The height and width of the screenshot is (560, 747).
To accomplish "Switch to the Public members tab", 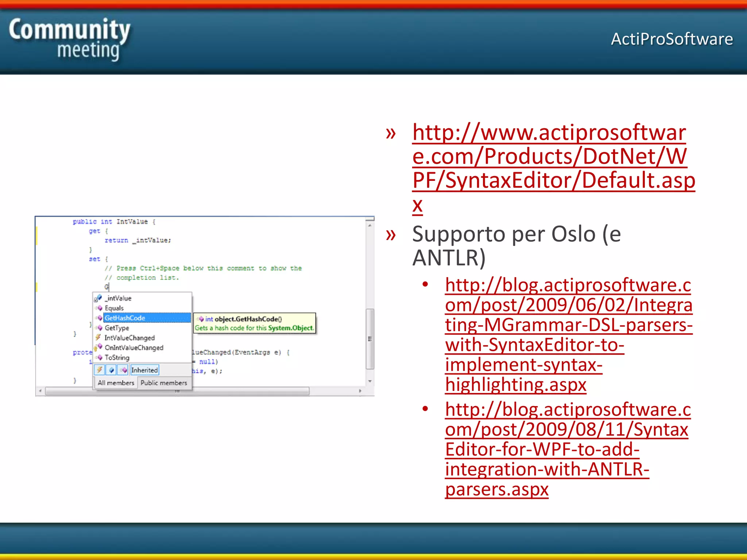I will pyautogui.click(x=164, y=383).
